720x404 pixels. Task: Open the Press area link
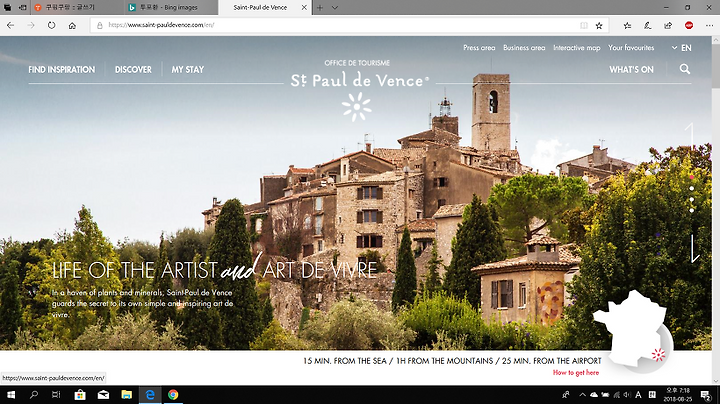[x=479, y=47]
